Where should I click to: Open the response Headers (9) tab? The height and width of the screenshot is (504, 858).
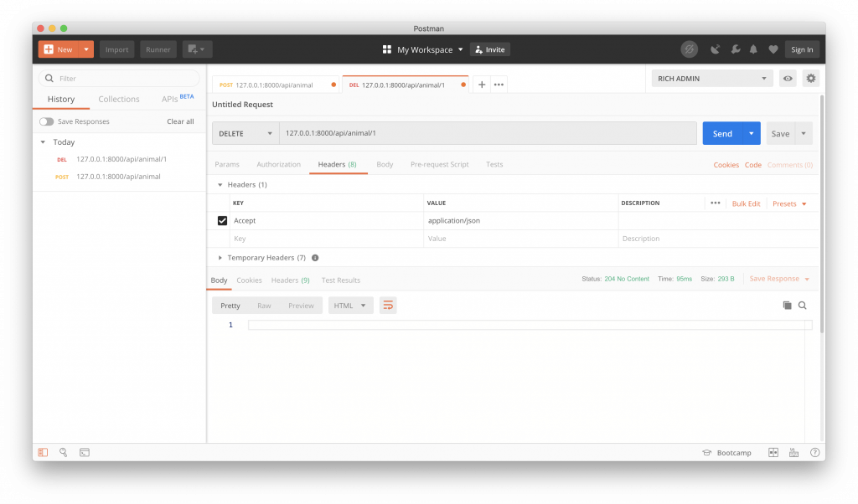click(290, 280)
